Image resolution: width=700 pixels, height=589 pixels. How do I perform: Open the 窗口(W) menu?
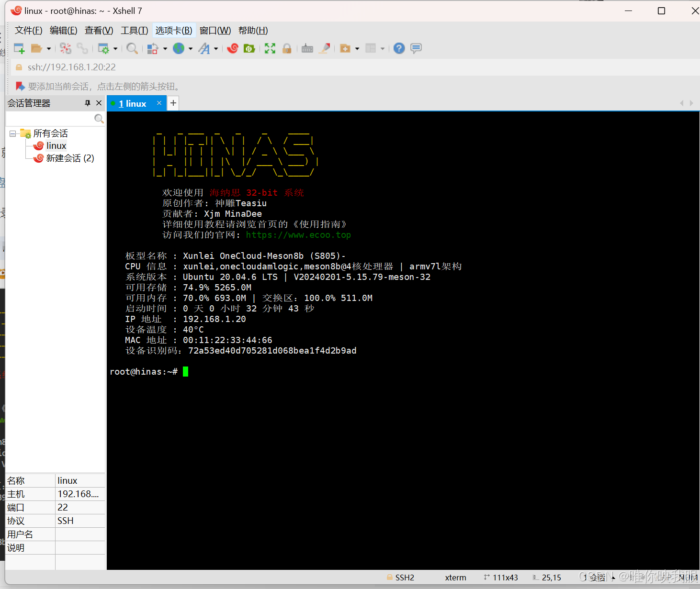coord(215,31)
